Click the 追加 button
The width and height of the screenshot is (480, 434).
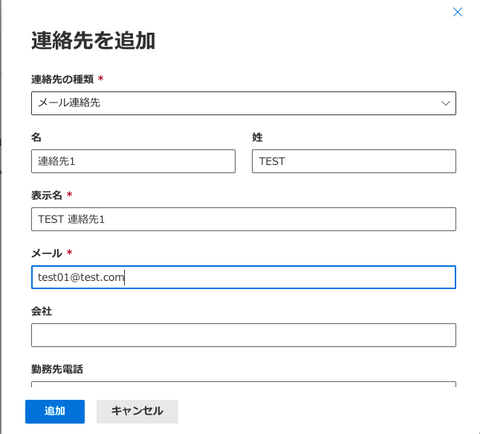[55, 412]
